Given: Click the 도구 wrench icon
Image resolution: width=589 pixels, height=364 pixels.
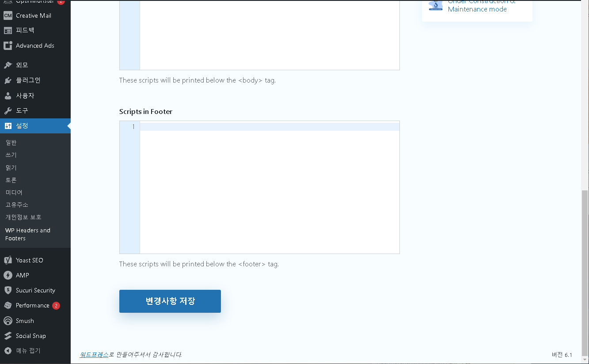Looking at the screenshot, I should coord(8,110).
